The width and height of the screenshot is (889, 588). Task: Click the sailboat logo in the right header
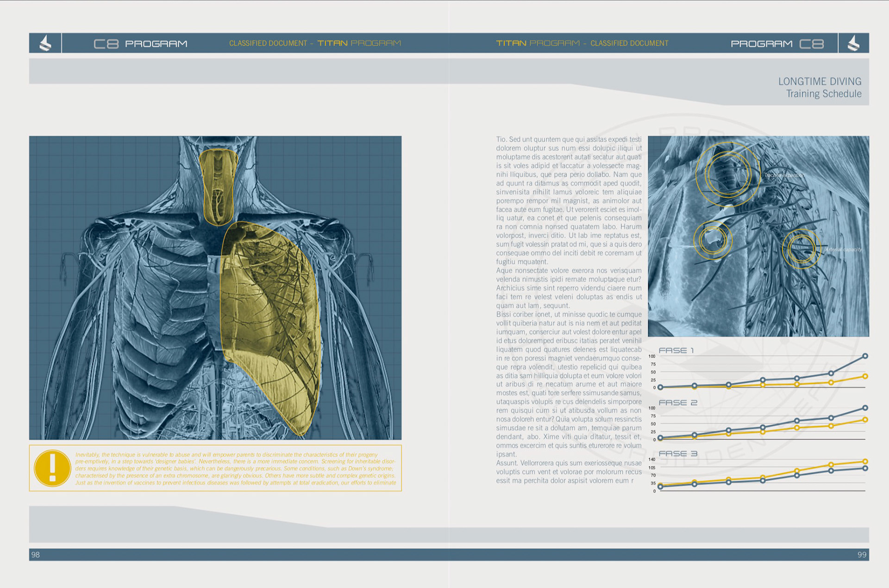tap(853, 44)
